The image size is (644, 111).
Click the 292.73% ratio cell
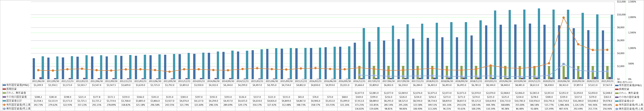pos(38,105)
